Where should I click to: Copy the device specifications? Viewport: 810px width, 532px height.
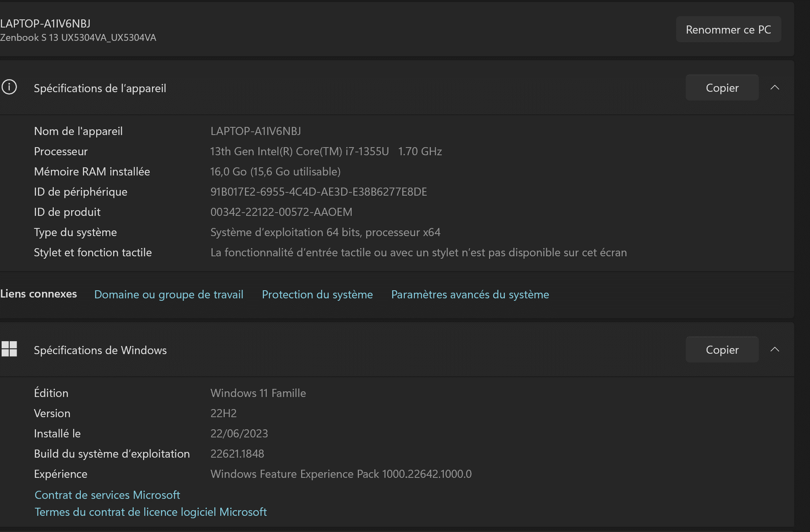722,88
